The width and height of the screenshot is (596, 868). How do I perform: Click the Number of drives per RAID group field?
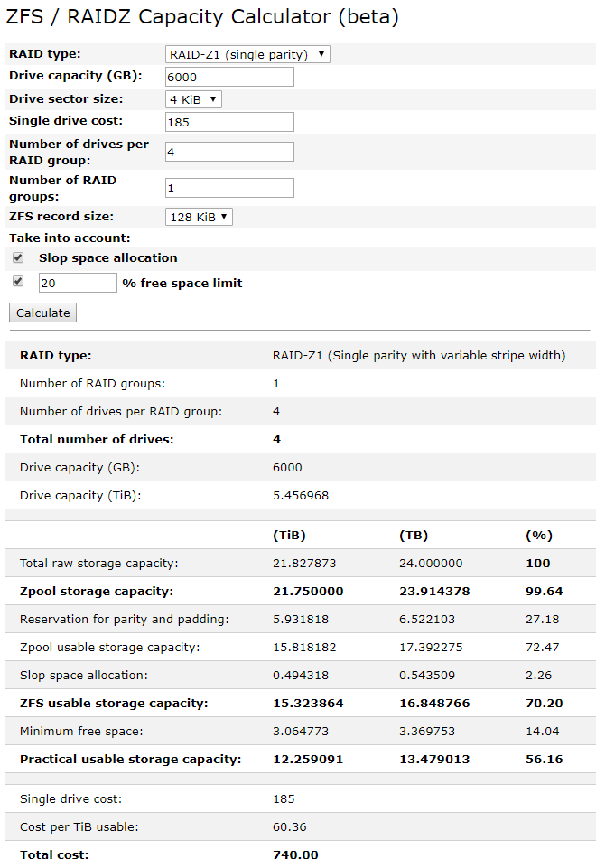pyautogui.click(x=229, y=152)
